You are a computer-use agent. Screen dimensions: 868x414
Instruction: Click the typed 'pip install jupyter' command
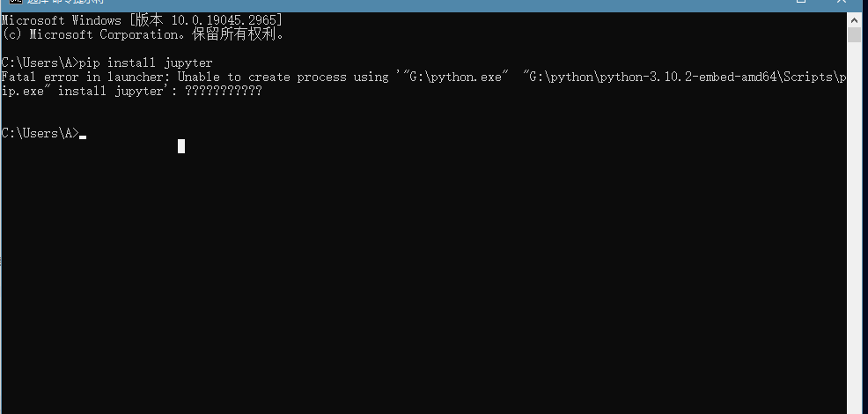tap(145, 63)
